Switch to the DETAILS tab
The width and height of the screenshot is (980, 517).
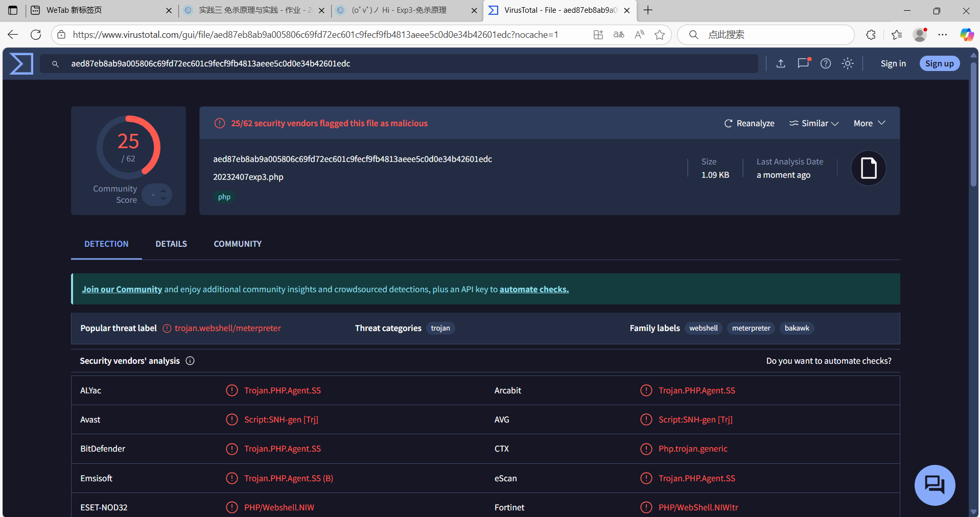pos(171,244)
